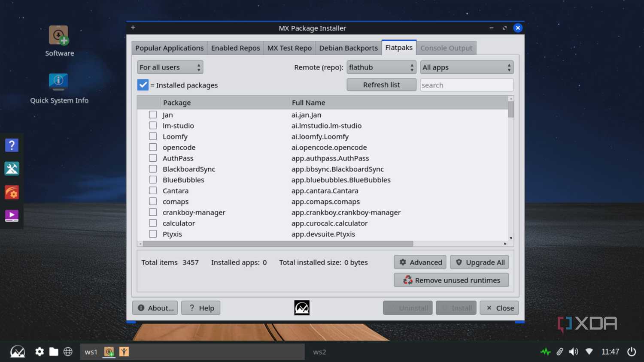Click the Upgrade All button
This screenshot has width=644, height=362.
[x=479, y=262]
